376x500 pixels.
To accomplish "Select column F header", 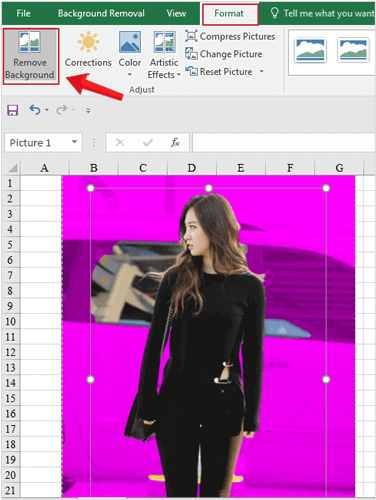I will pyautogui.click(x=290, y=168).
